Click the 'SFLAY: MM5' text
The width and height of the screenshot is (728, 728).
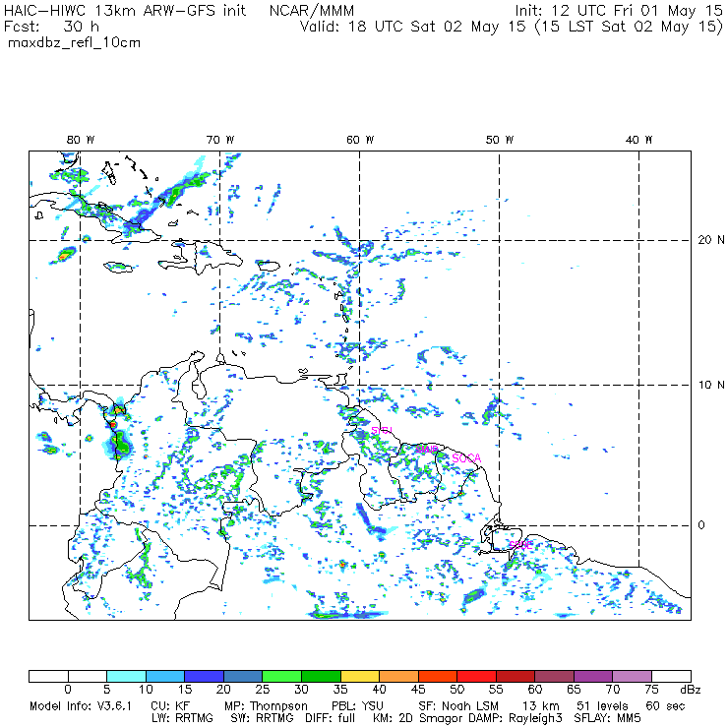pyautogui.click(x=607, y=718)
